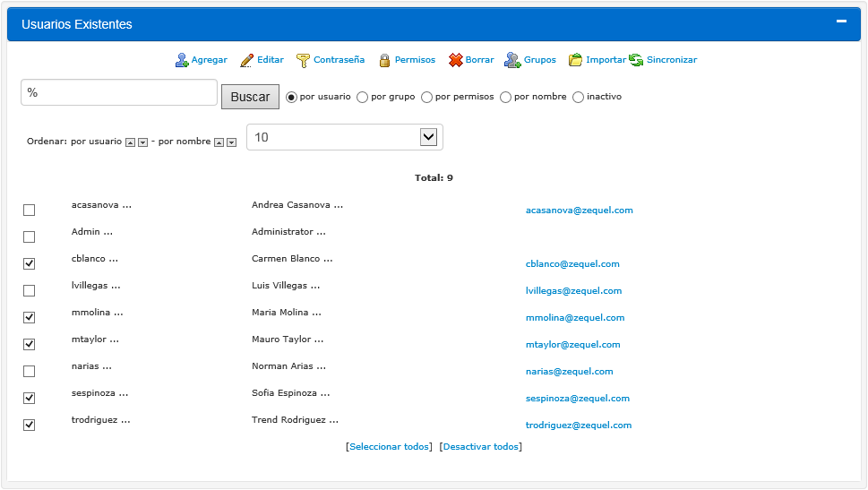Viewport: 868px width, 490px height.
Task: Check the acasanova user checkbox
Action: (x=30, y=211)
